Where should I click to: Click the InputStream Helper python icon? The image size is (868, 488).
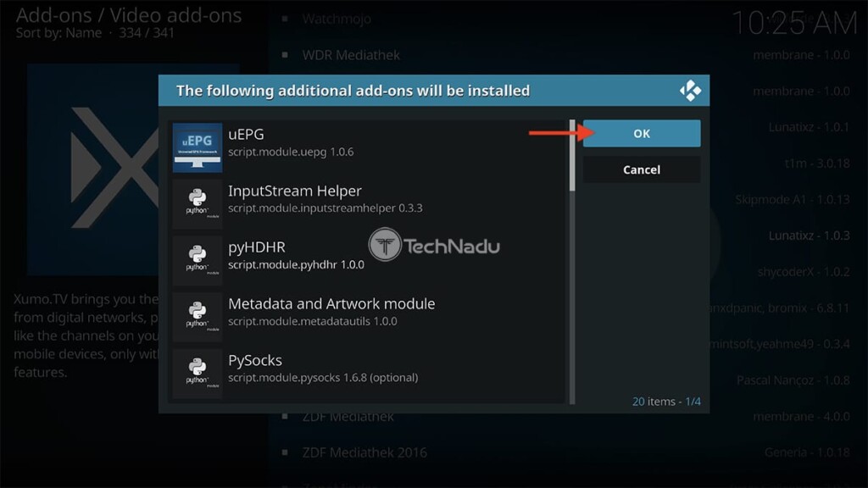[197, 204]
